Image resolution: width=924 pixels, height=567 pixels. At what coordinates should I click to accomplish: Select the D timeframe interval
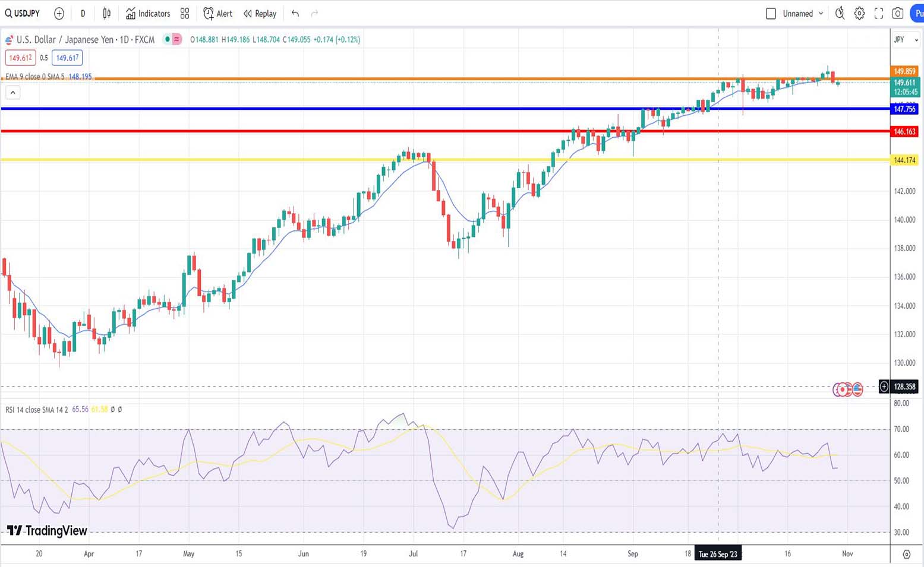point(83,14)
